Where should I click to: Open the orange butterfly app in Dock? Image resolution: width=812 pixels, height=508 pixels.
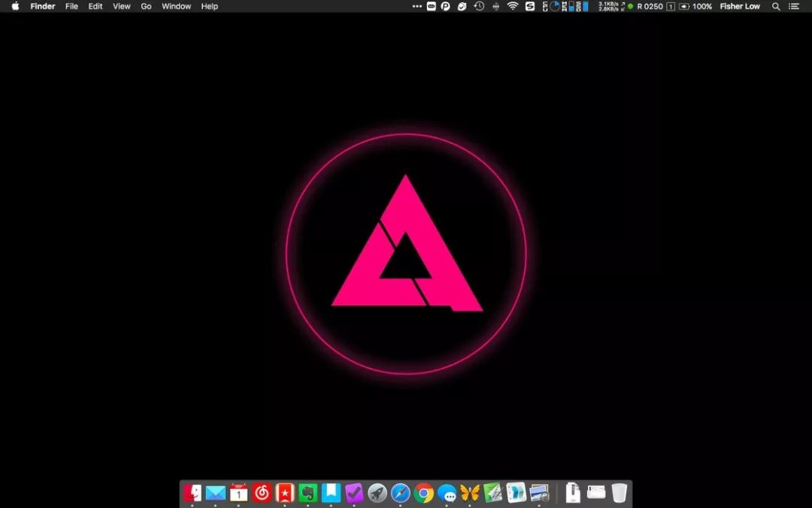point(470,493)
